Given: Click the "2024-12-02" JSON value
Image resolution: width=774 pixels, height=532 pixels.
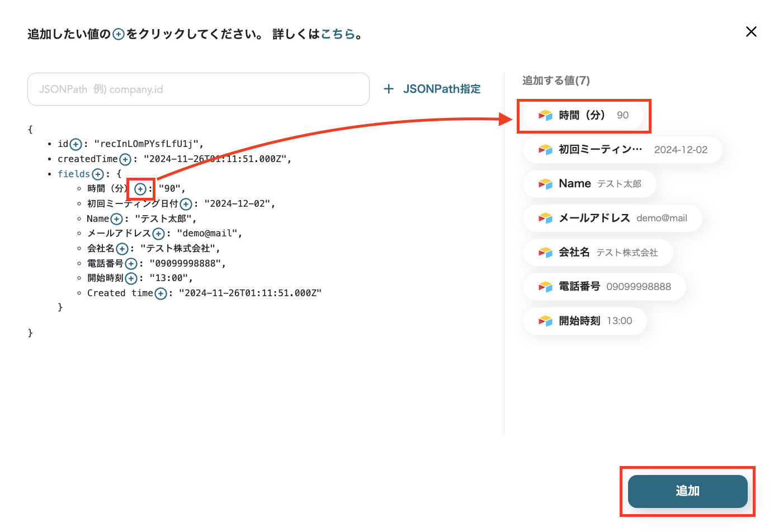Looking at the screenshot, I should point(237,204).
